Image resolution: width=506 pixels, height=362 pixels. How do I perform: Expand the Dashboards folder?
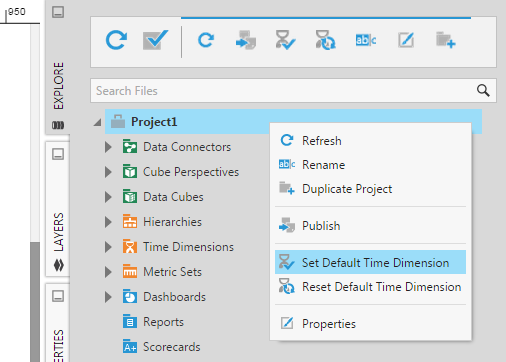(x=108, y=297)
